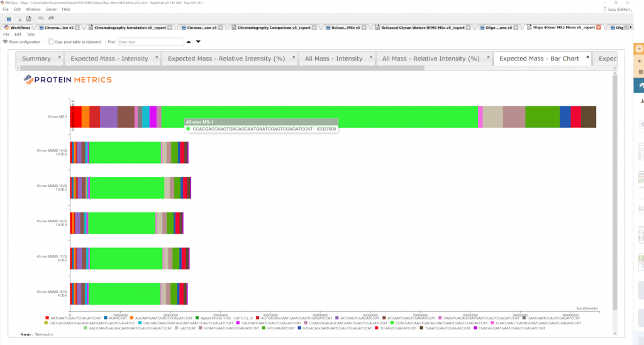Click the orange chevron in the right sidebar
Viewport: 644px width, 345px height.
(x=639, y=48)
